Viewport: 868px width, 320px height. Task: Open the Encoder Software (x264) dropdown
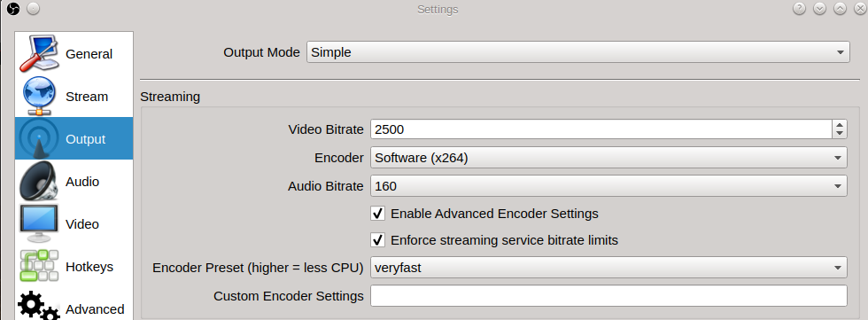608,158
